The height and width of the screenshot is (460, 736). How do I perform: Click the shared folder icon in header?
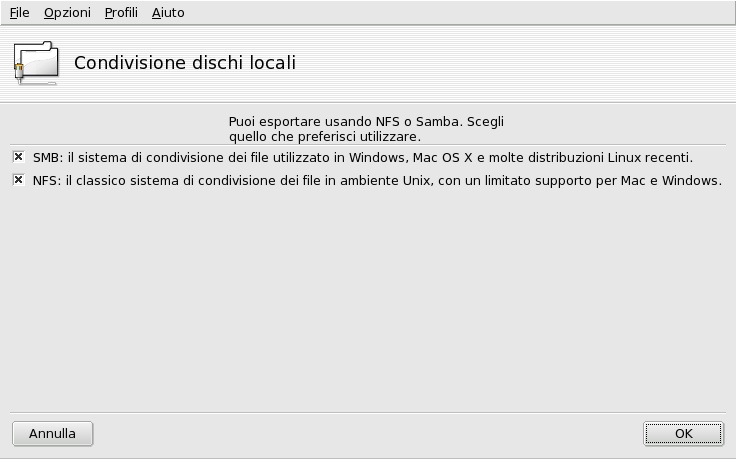[36, 62]
